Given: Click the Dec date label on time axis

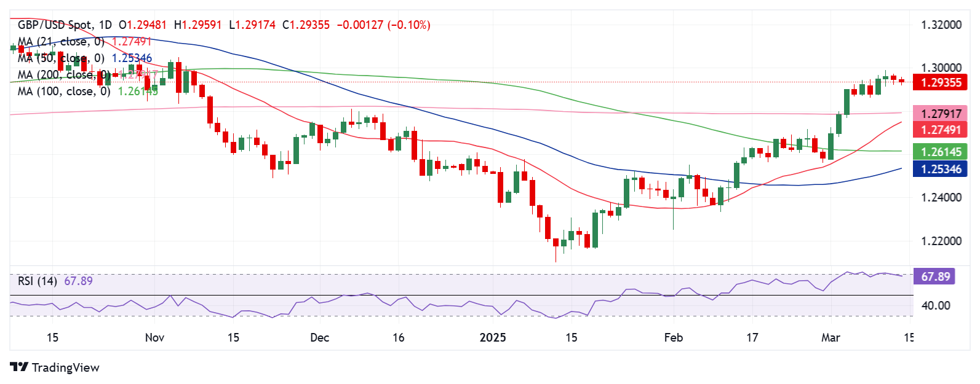Looking at the screenshot, I should point(320,337).
